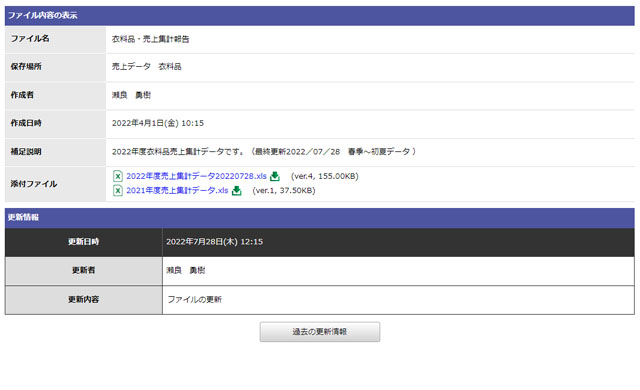Click the 補足説明 description text
This screenshot has width=640, height=390.
click(264, 151)
